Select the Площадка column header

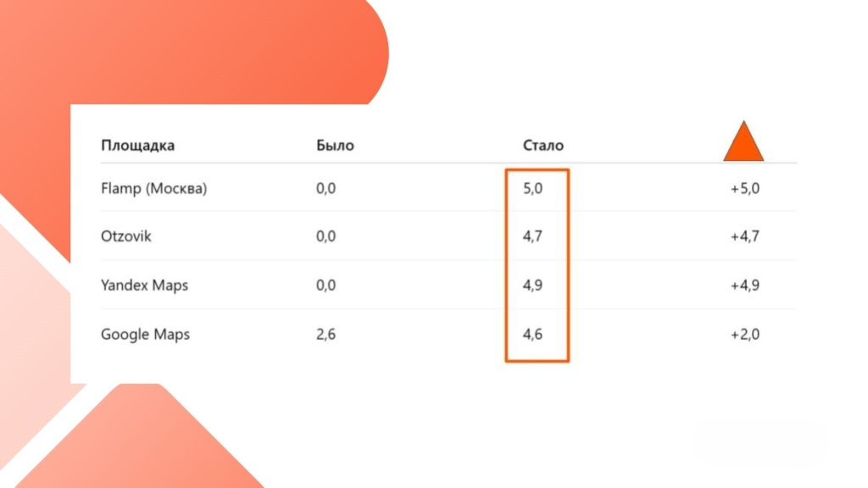(x=137, y=145)
